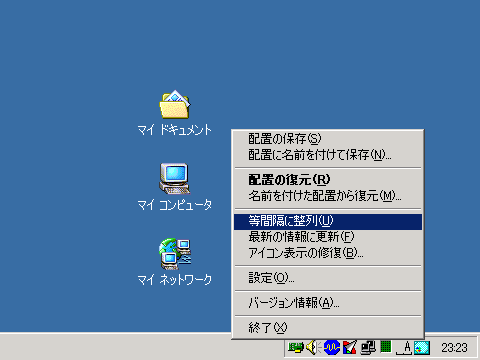
Task: Choose 最新の情報に更新(F) from the menu
Action: 328,237
